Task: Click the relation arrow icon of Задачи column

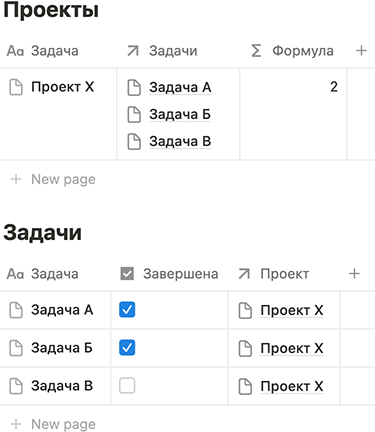Action: (x=133, y=51)
